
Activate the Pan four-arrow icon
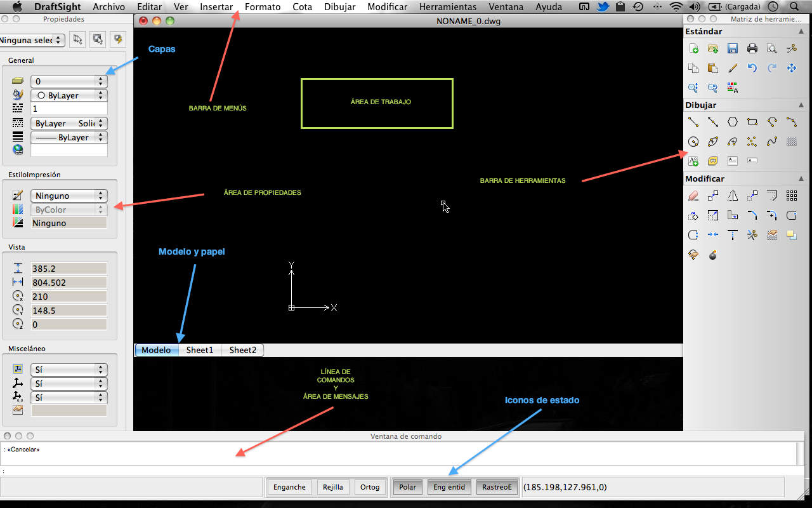point(792,68)
